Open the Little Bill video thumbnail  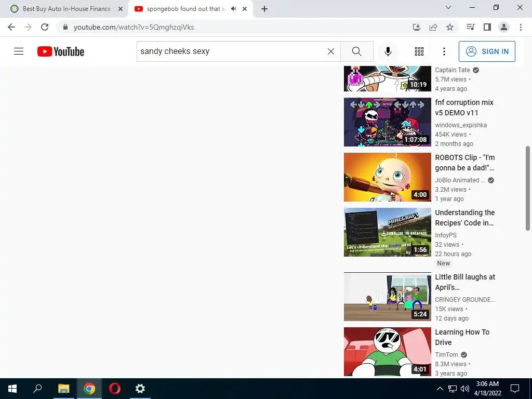tap(388, 297)
